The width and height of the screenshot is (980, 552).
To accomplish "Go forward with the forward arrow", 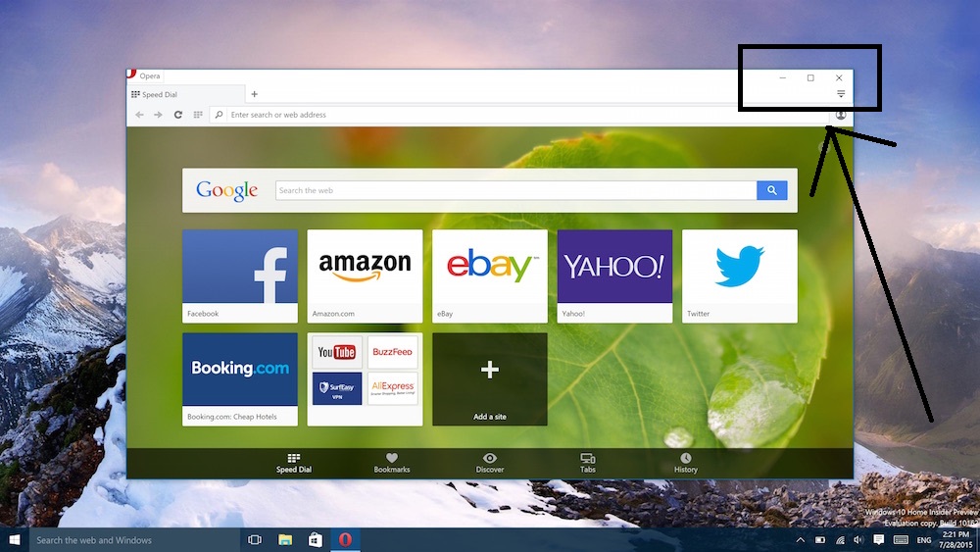I will (x=158, y=115).
